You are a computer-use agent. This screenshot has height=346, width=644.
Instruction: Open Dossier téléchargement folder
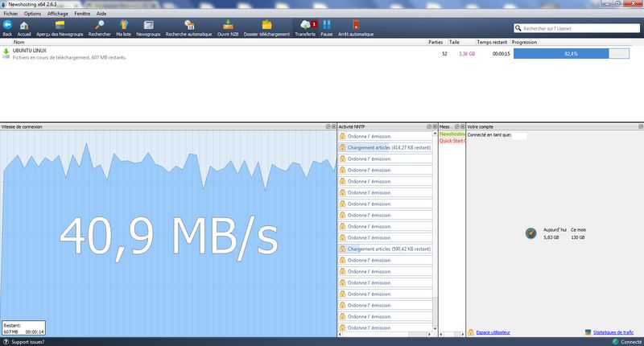point(266,27)
